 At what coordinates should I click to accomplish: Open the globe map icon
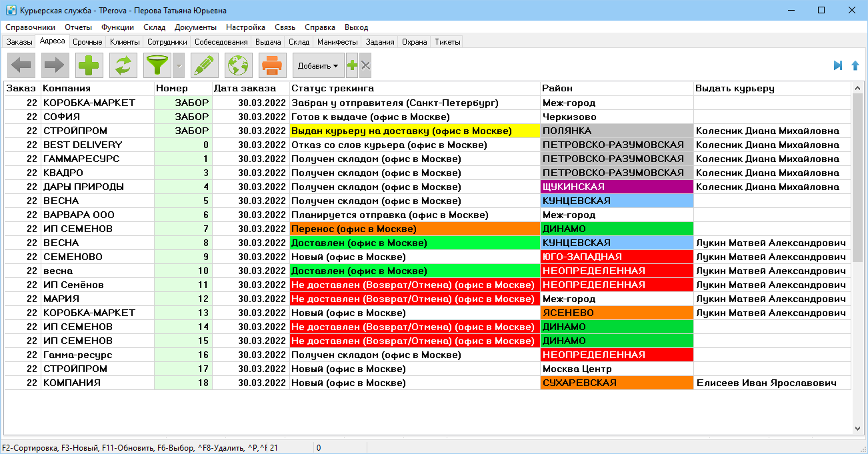(239, 65)
